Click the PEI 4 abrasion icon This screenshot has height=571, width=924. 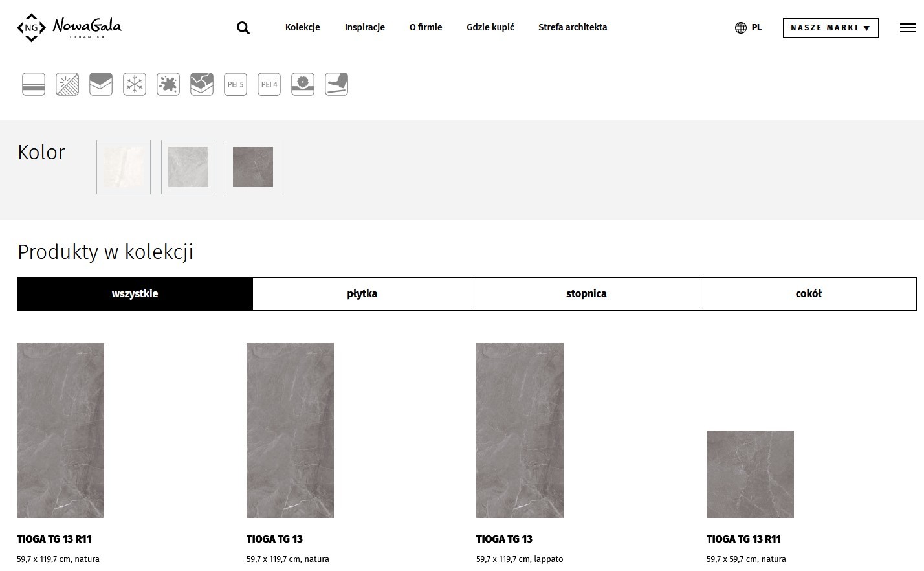point(269,84)
